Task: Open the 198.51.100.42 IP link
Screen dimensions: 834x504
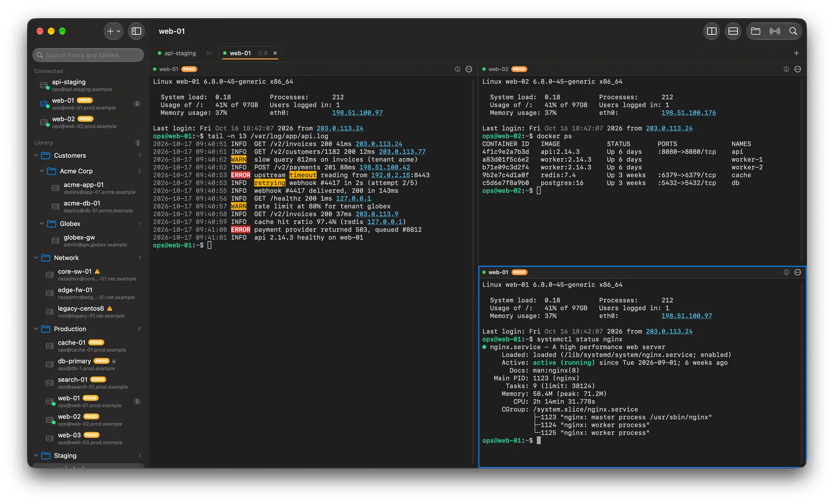Action: [385, 168]
